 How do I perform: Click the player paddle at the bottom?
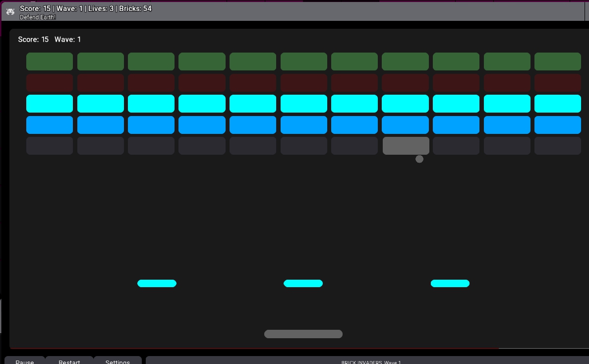pyautogui.click(x=303, y=334)
